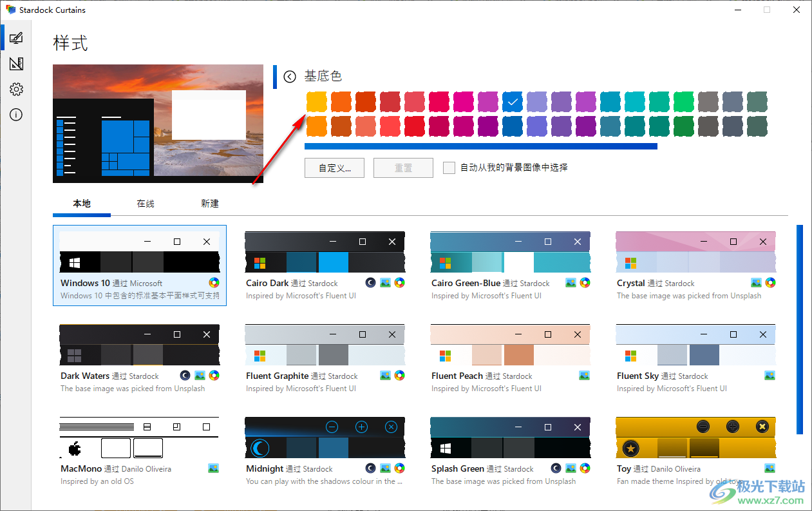The width and height of the screenshot is (812, 511).
Task: Click the desktop preview image under 样式
Action: tap(158, 124)
